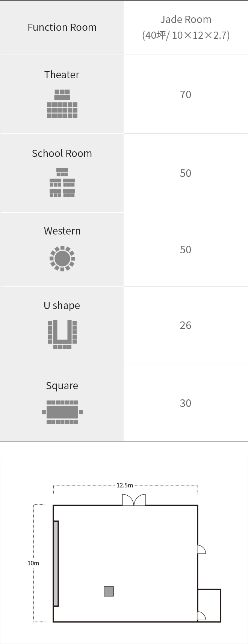Click the Western round table icon
The height and width of the screenshot is (644, 248).
pos(62,259)
